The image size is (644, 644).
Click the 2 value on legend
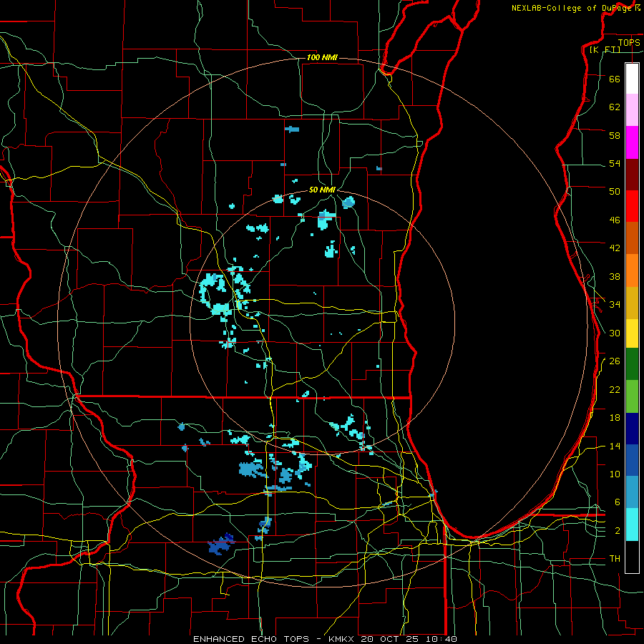click(618, 531)
